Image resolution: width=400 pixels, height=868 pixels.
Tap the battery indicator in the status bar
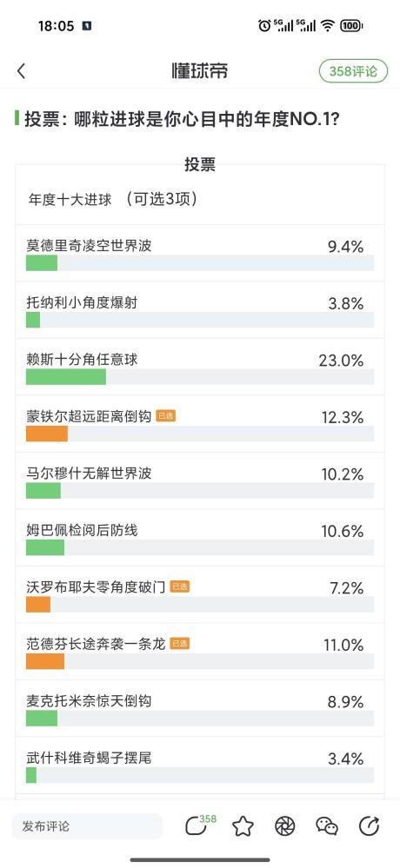click(350, 25)
